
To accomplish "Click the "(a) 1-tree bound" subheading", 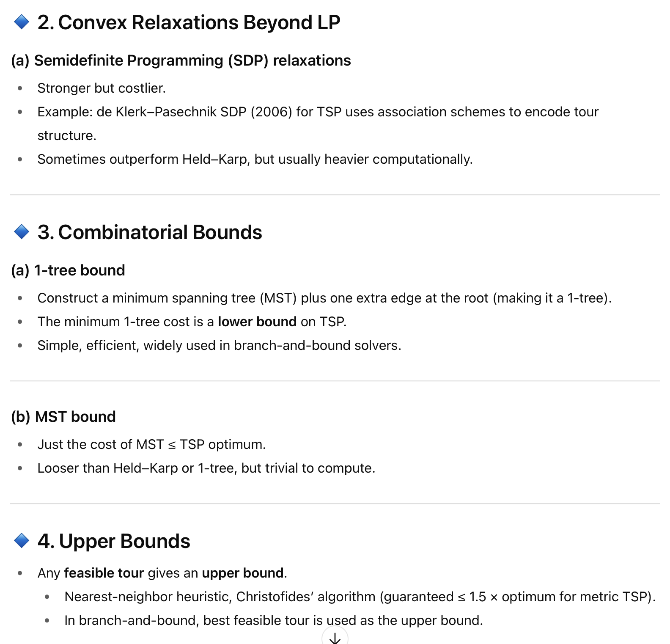I will [x=68, y=270].
